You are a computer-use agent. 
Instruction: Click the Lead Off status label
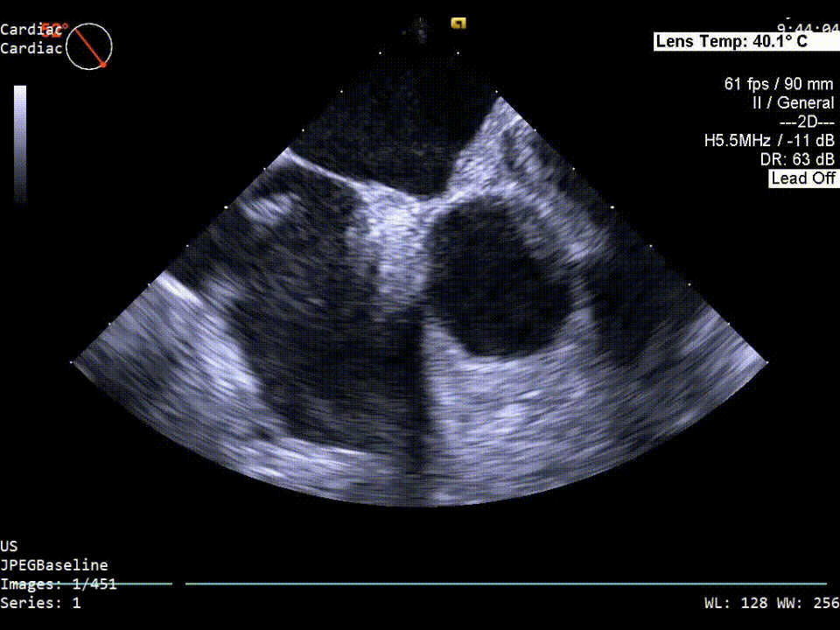coord(802,178)
